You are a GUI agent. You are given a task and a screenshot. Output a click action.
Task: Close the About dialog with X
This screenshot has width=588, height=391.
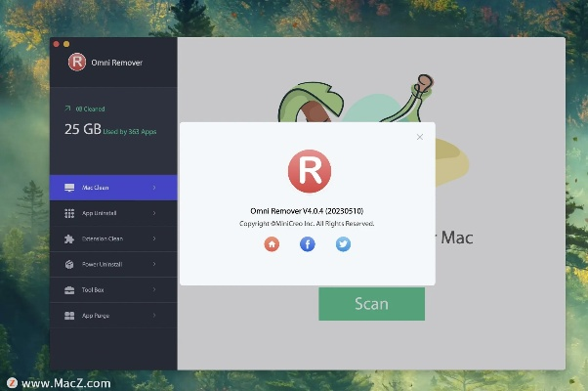[x=420, y=137]
